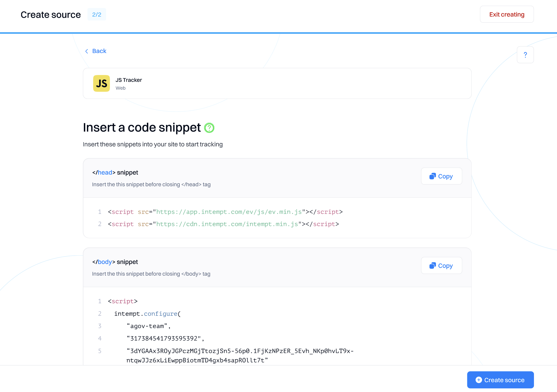
Task: Click the blue head tag label
Action: tap(105, 172)
